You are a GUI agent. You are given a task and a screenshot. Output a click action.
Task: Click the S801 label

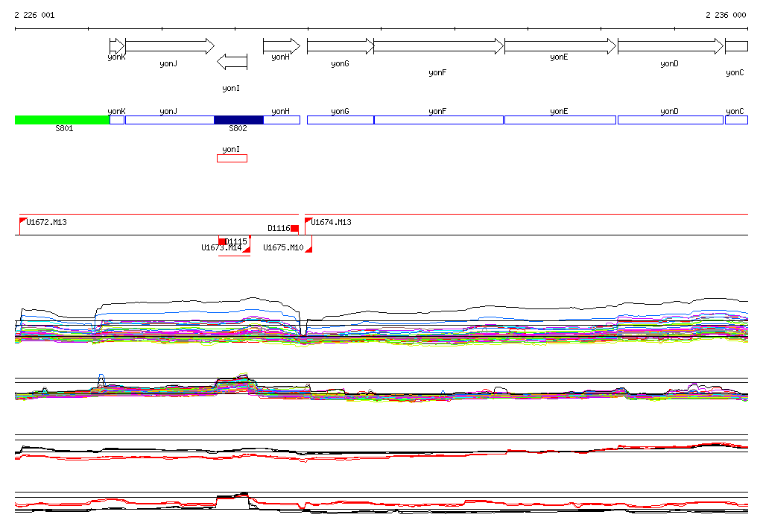coord(64,128)
